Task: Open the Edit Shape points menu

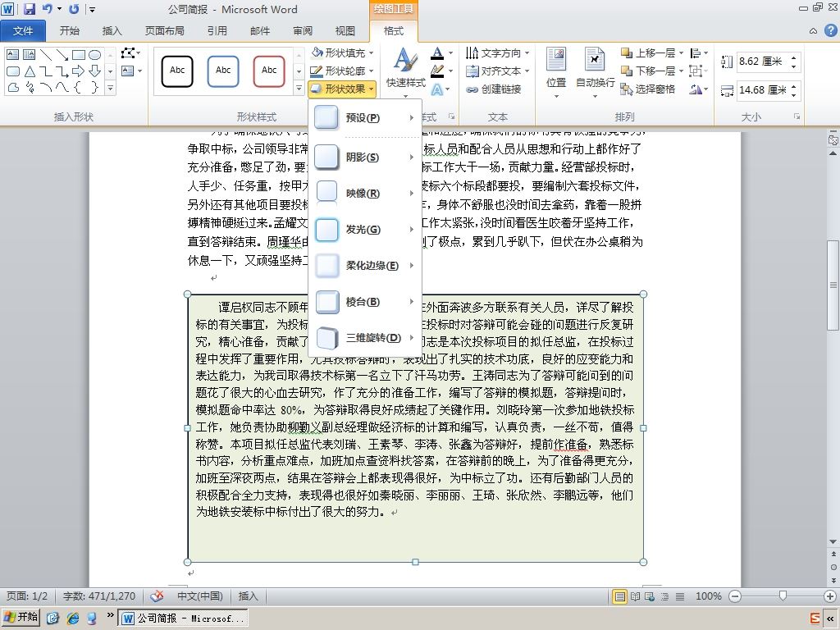Action: (x=130, y=53)
